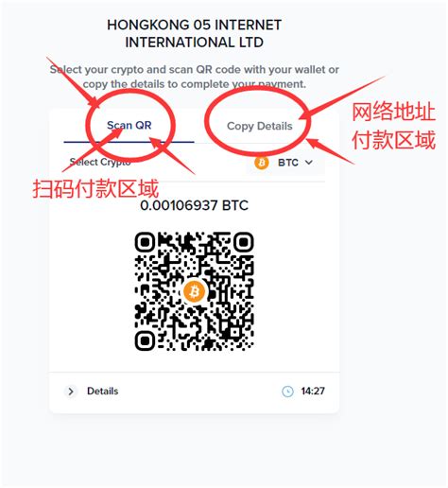Click the 14:27 countdown timer
This screenshot has width=448, height=488.
[x=313, y=391]
